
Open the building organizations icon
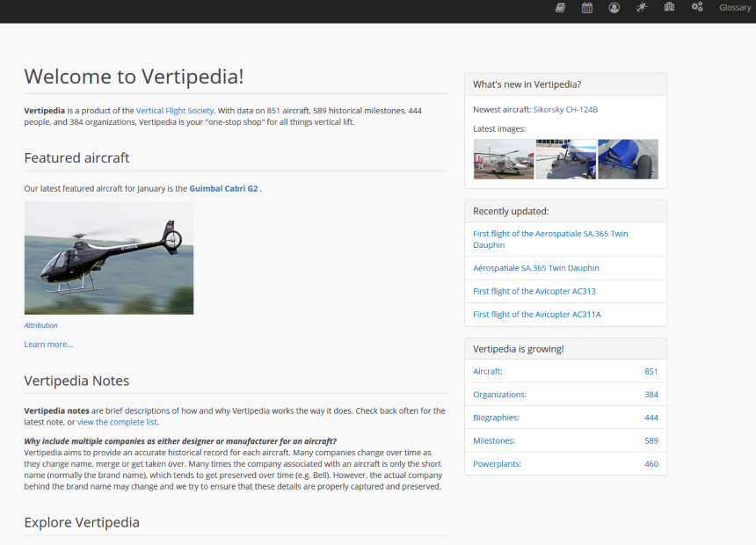coord(669,7)
